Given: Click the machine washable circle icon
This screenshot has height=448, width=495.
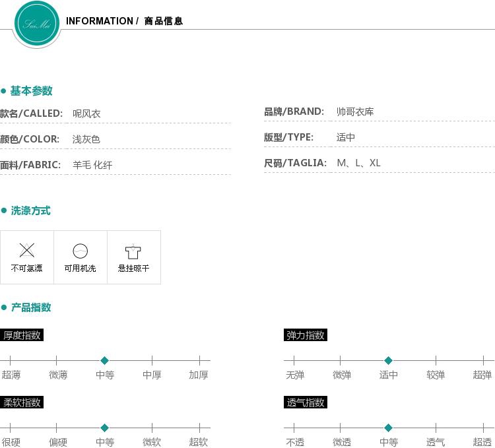Looking at the screenshot, I should [80, 251].
